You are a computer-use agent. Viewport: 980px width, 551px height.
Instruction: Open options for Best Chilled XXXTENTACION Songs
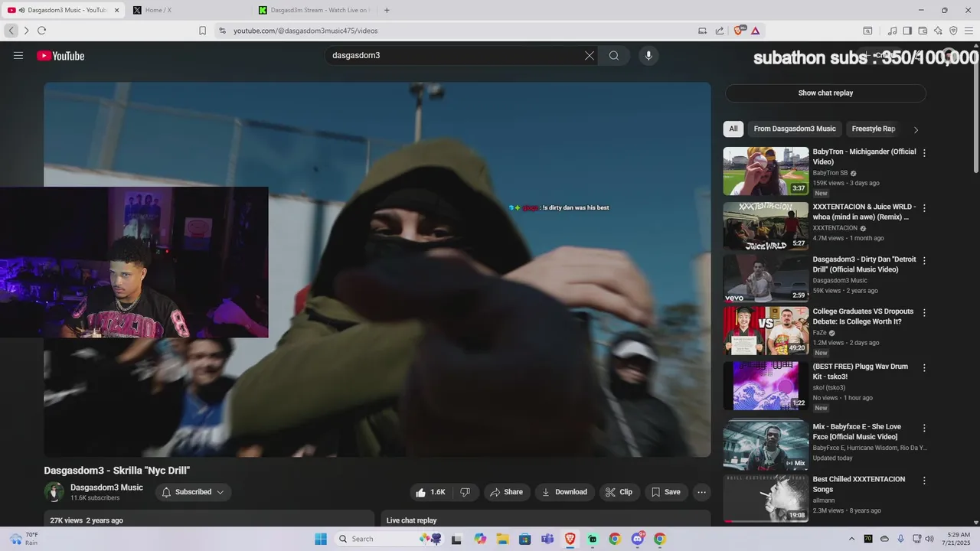click(x=924, y=481)
